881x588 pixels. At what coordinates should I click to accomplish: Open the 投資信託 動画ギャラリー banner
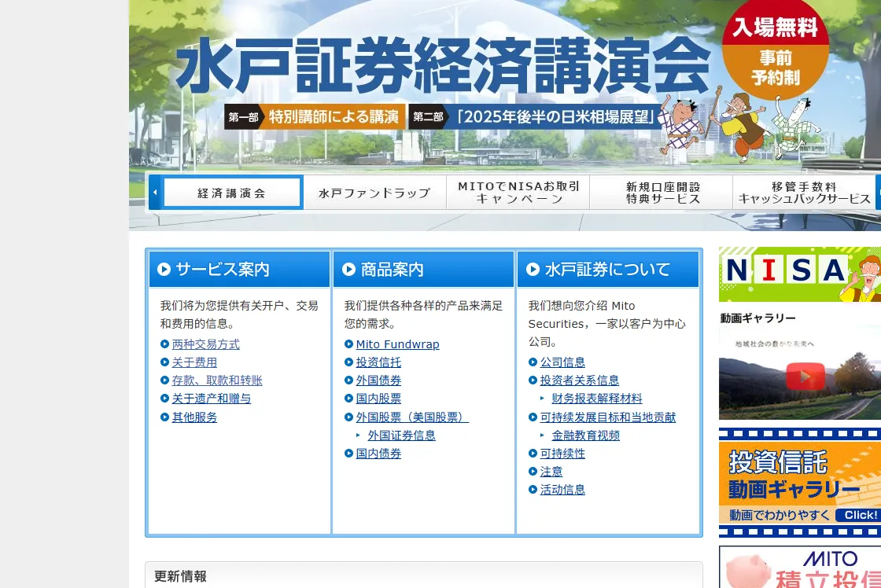coord(800,483)
